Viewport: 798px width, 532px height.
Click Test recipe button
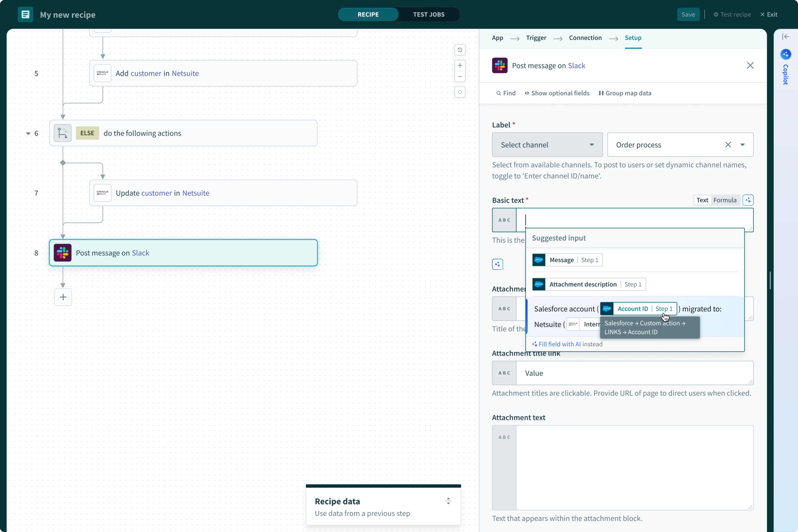point(732,15)
